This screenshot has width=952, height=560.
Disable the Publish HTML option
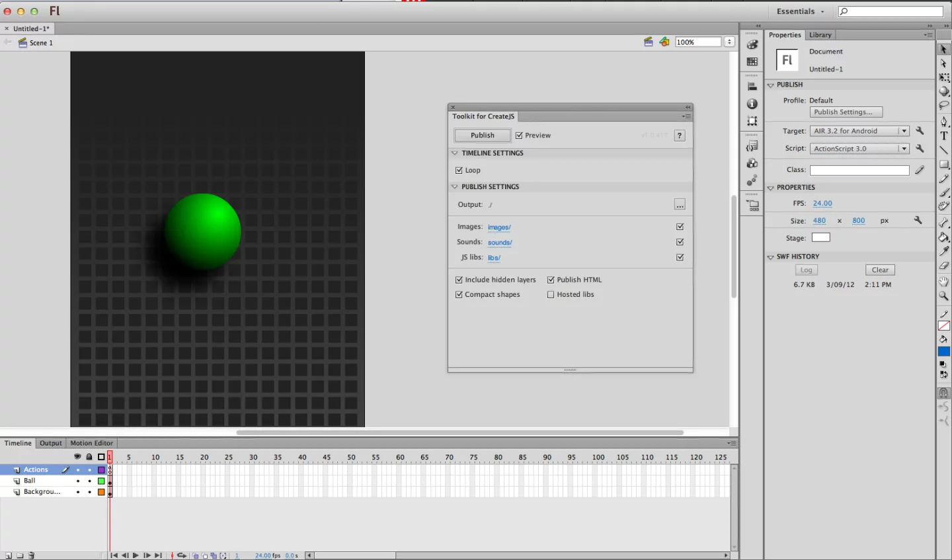tap(551, 279)
